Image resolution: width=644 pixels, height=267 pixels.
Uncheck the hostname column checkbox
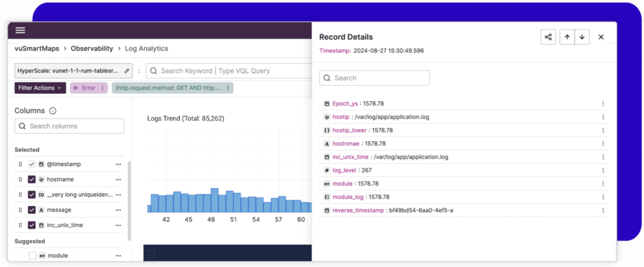(x=32, y=179)
